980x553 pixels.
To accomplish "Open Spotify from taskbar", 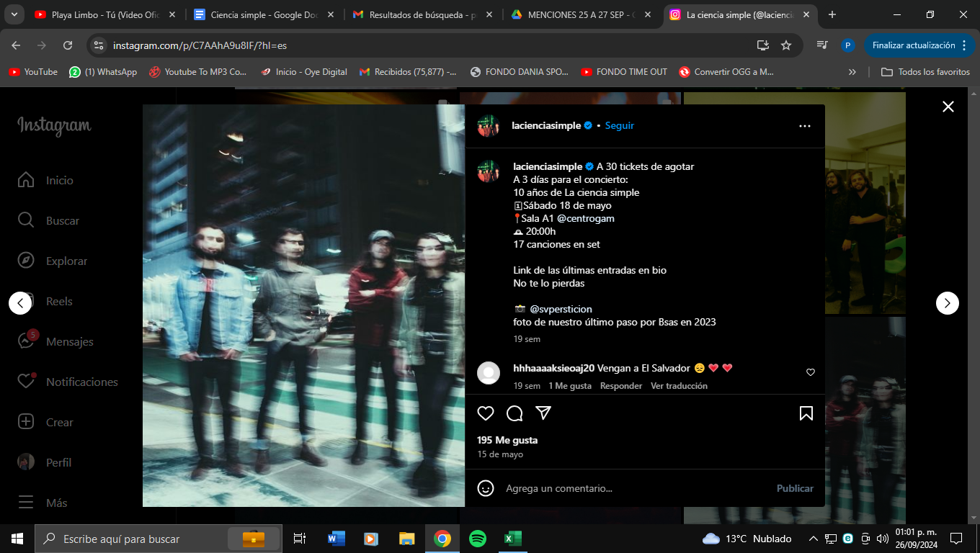I will point(477,539).
